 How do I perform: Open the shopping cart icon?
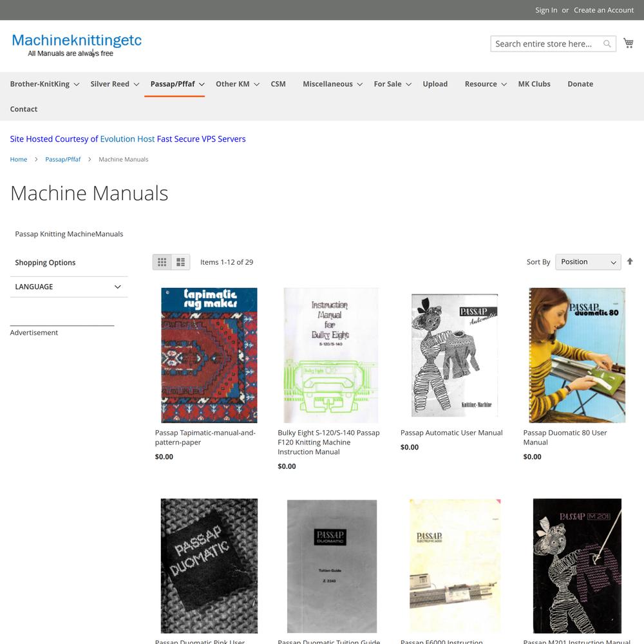tap(628, 43)
